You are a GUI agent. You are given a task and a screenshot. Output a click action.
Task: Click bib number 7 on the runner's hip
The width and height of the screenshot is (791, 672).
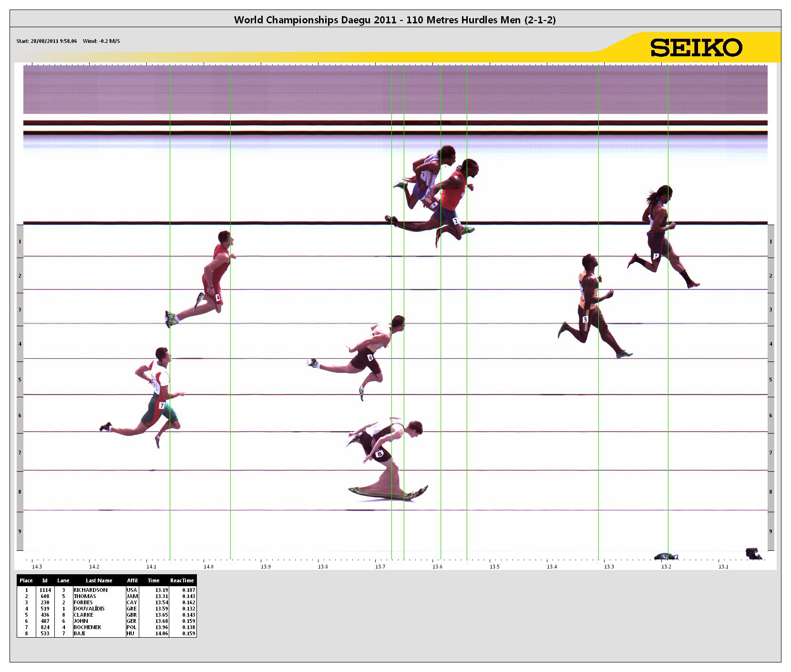[162, 405]
